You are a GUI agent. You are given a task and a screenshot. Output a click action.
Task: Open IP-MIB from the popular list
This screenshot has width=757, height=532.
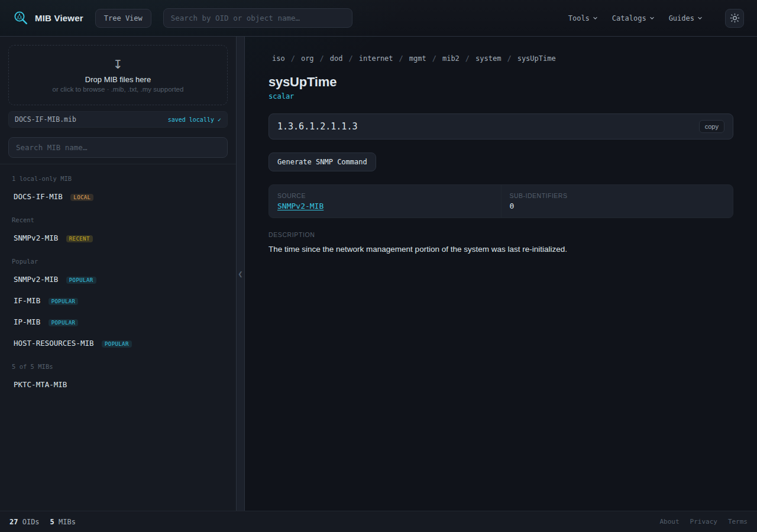118,322
